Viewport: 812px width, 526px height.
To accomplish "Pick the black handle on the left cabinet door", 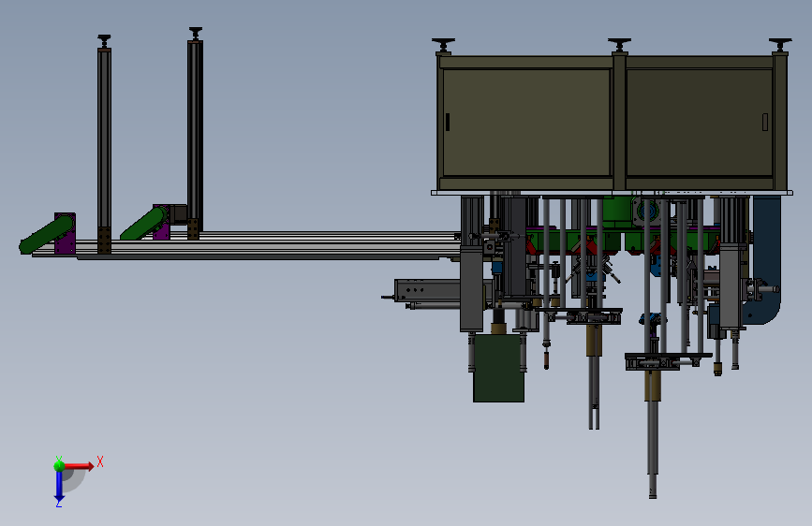I will [448, 123].
